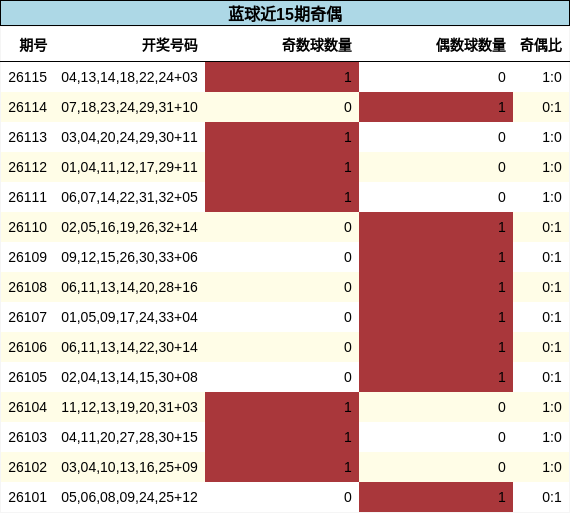
Task: Click red even-count cell in row 26107
Action: point(436,317)
